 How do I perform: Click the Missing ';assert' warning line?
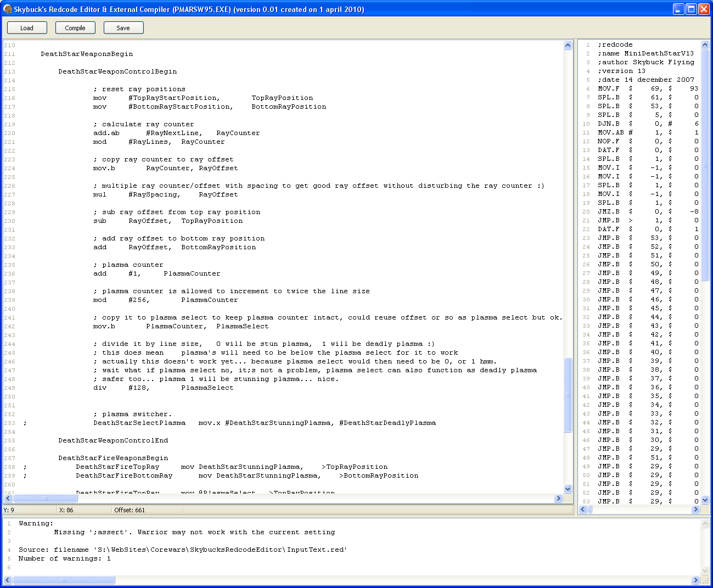(x=194, y=532)
